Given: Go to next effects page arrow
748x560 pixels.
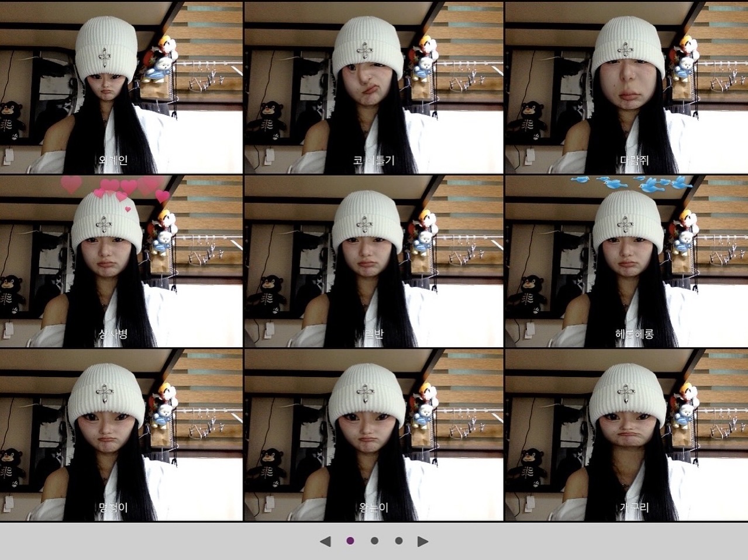Looking at the screenshot, I should coord(423,541).
